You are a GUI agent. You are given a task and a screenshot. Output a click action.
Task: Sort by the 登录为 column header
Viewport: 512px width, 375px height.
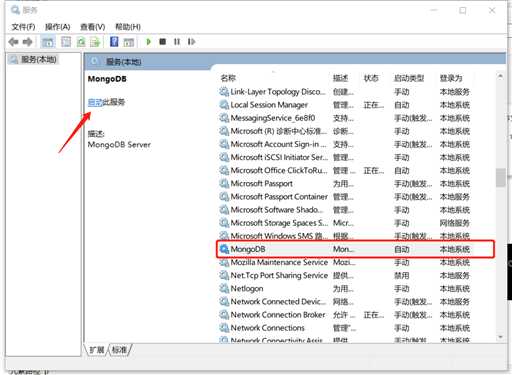[451, 78]
